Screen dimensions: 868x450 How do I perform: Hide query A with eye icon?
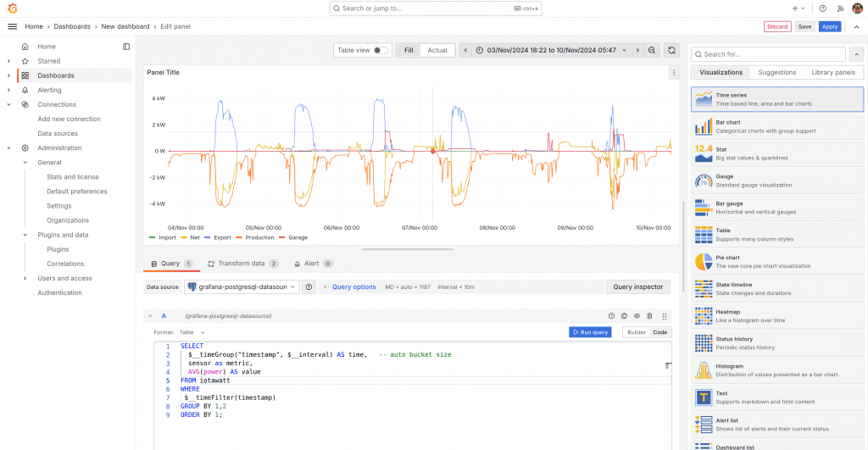click(637, 315)
